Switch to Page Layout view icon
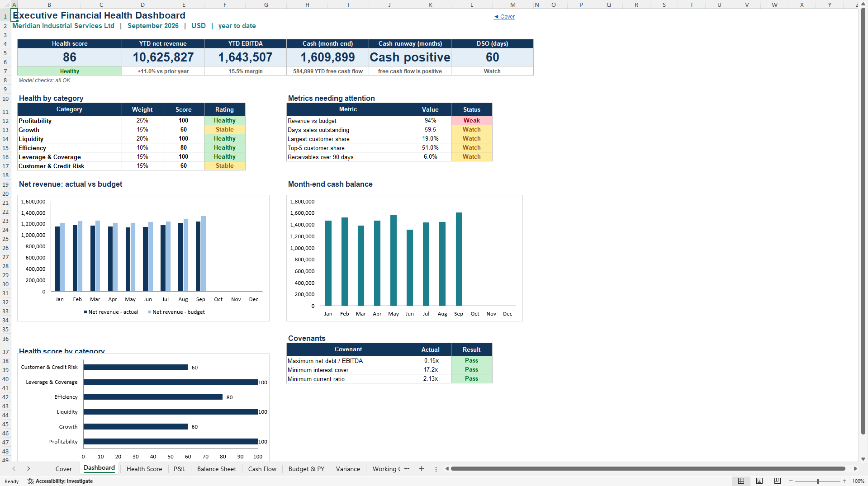The height and width of the screenshot is (486, 868). point(759,481)
